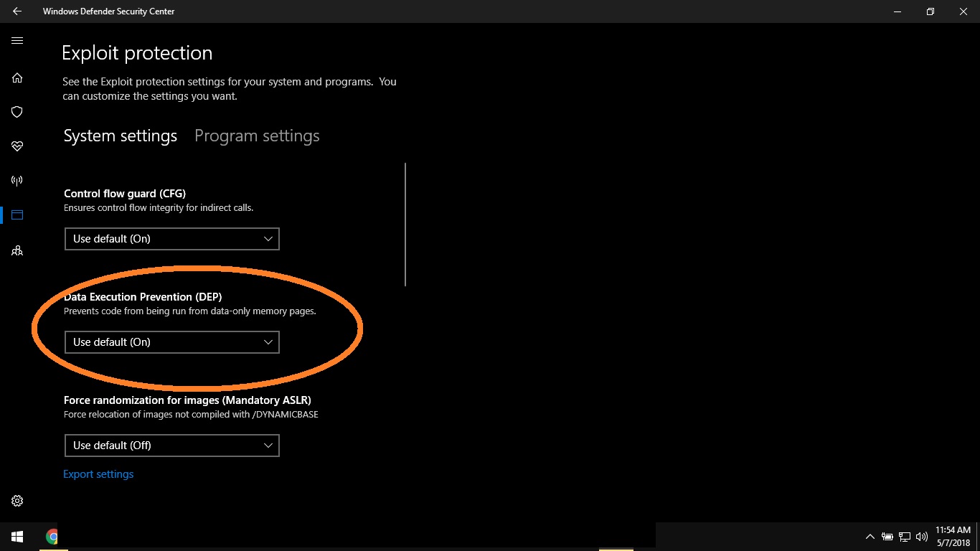980x551 pixels.
Task: Open Home in the sidebar
Action: click(17, 77)
